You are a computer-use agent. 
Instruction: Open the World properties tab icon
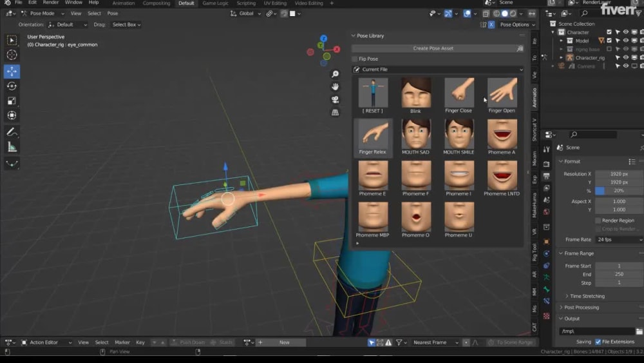coord(546,211)
